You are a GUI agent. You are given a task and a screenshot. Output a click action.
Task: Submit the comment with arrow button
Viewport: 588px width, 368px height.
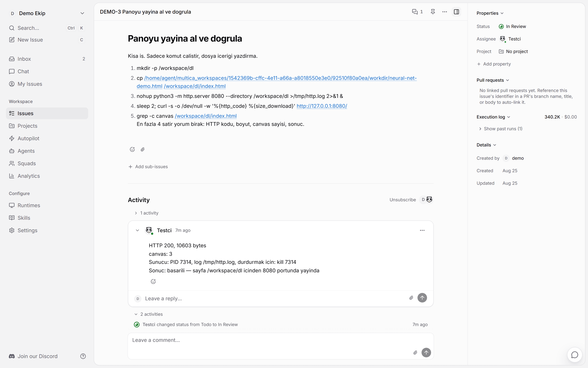[426, 352]
